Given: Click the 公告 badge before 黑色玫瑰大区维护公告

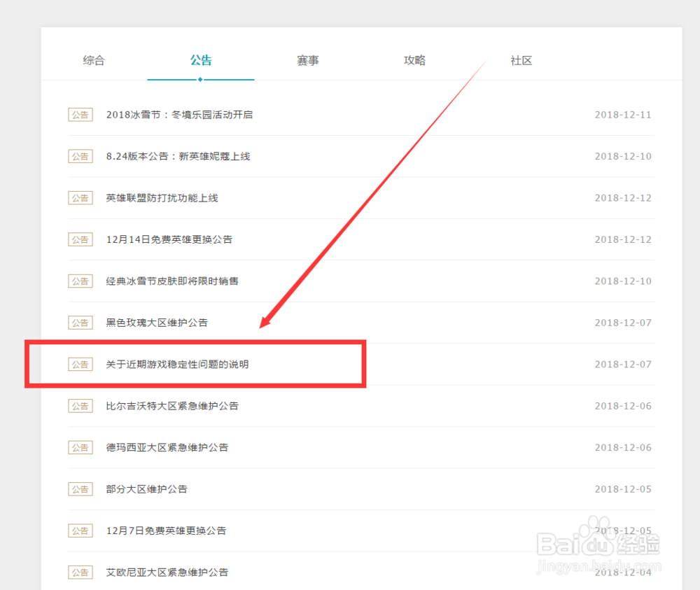Looking at the screenshot, I should (x=80, y=323).
